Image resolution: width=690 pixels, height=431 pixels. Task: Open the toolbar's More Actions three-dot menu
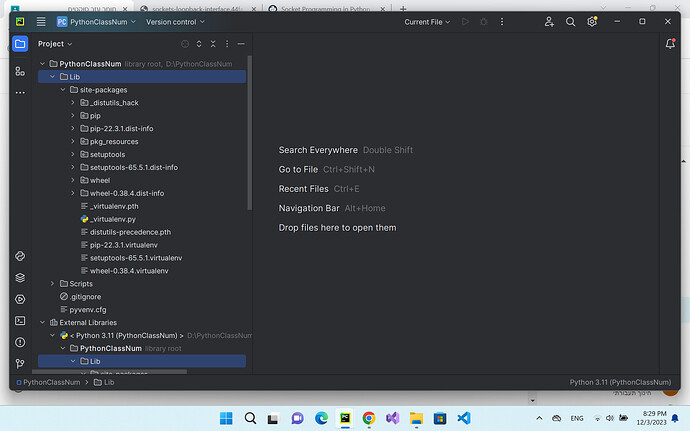(502, 22)
